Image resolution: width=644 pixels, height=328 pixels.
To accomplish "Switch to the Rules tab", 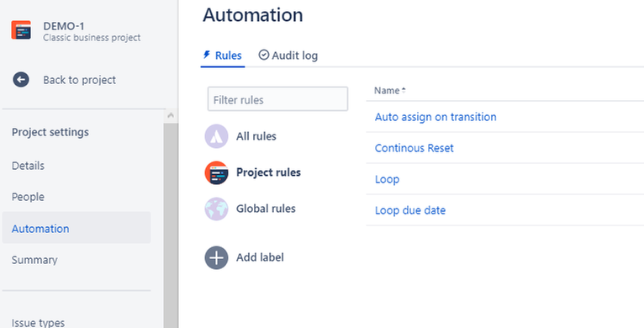I will point(223,56).
